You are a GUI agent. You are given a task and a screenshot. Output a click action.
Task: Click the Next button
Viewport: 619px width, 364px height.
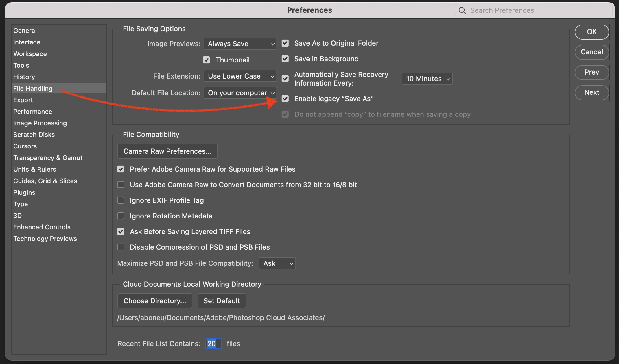pyautogui.click(x=592, y=92)
